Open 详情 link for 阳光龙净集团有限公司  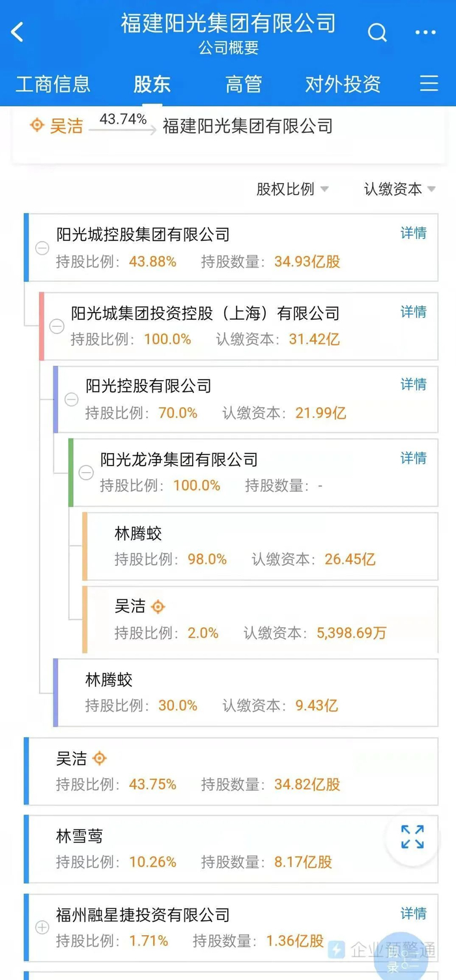pyautogui.click(x=413, y=458)
